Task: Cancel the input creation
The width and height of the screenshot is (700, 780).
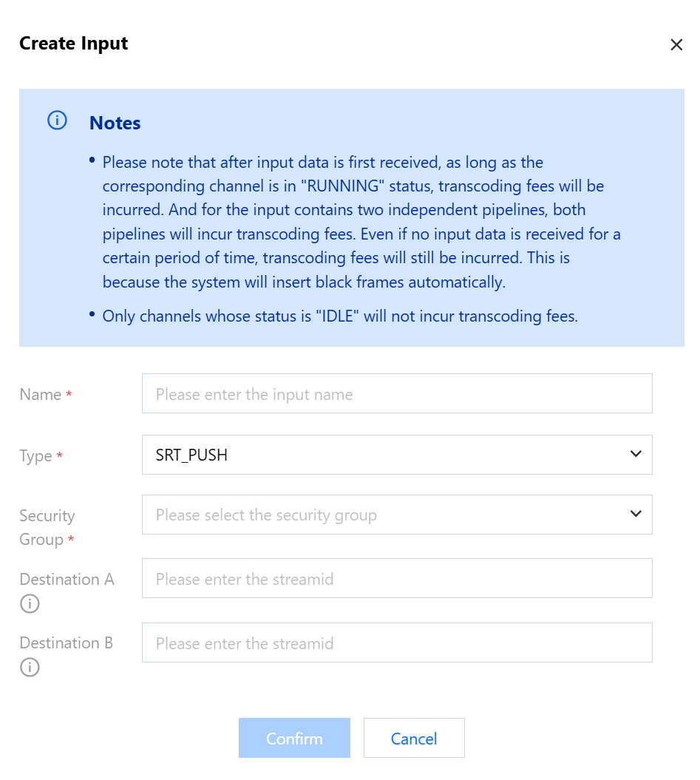Action: pos(414,738)
